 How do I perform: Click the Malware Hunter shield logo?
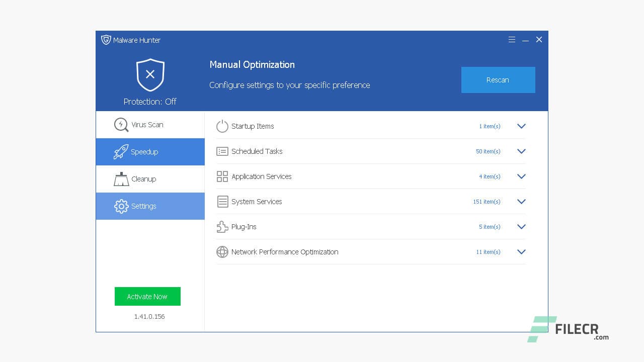[x=106, y=40]
